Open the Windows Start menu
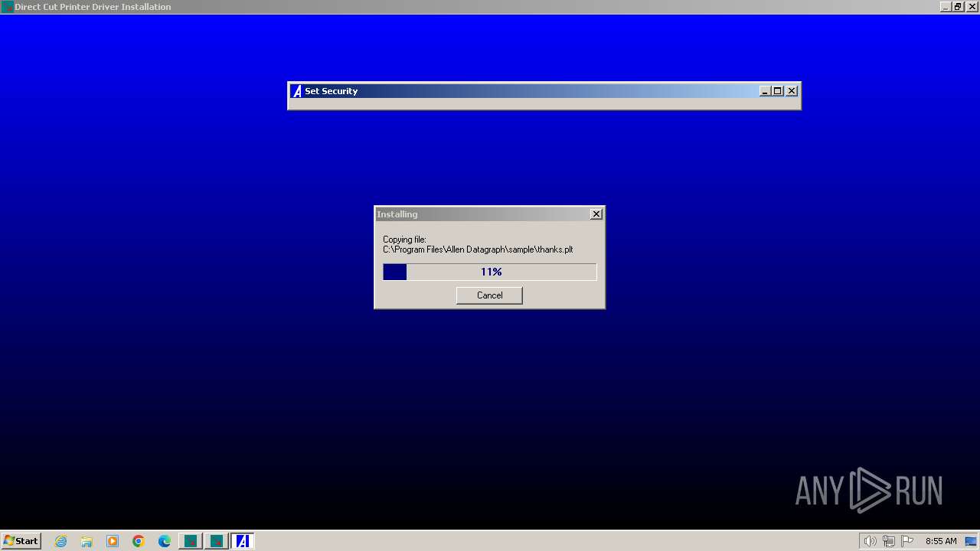Screen dimensions: 980x551 click(x=21, y=541)
